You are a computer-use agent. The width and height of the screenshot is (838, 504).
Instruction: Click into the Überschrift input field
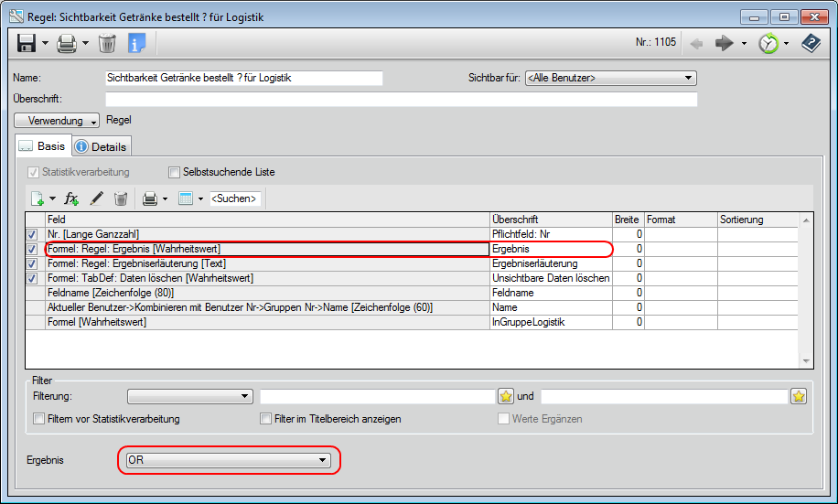pos(401,100)
